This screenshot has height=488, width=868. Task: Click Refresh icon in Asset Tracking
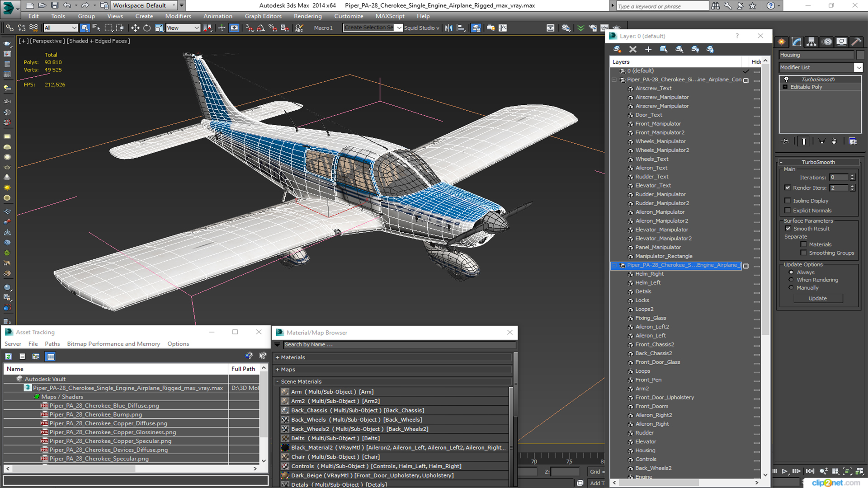pos(8,357)
